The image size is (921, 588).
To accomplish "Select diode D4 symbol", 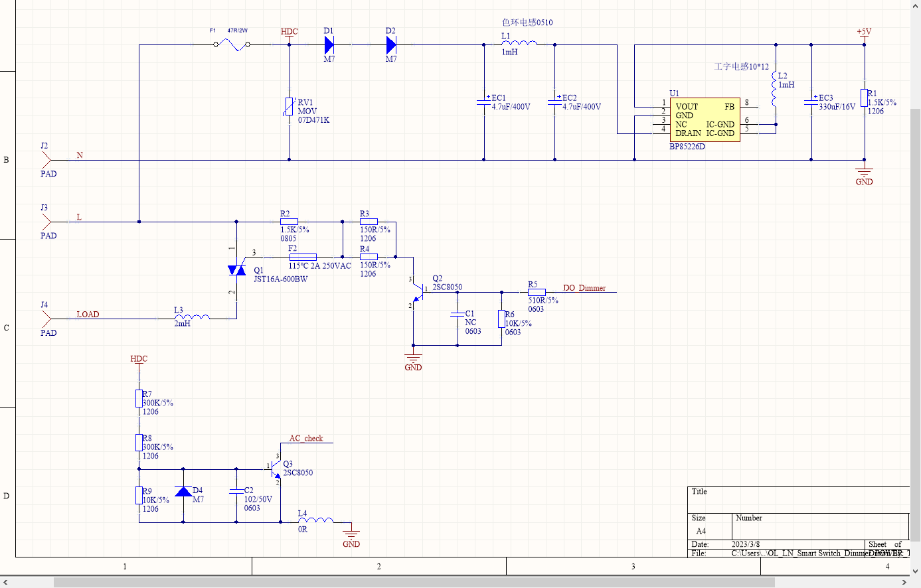I will point(183,492).
